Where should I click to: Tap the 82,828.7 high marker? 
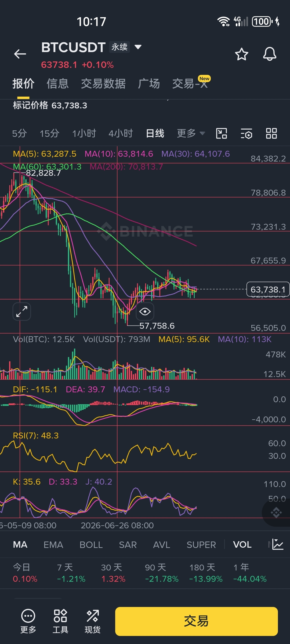(43, 173)
